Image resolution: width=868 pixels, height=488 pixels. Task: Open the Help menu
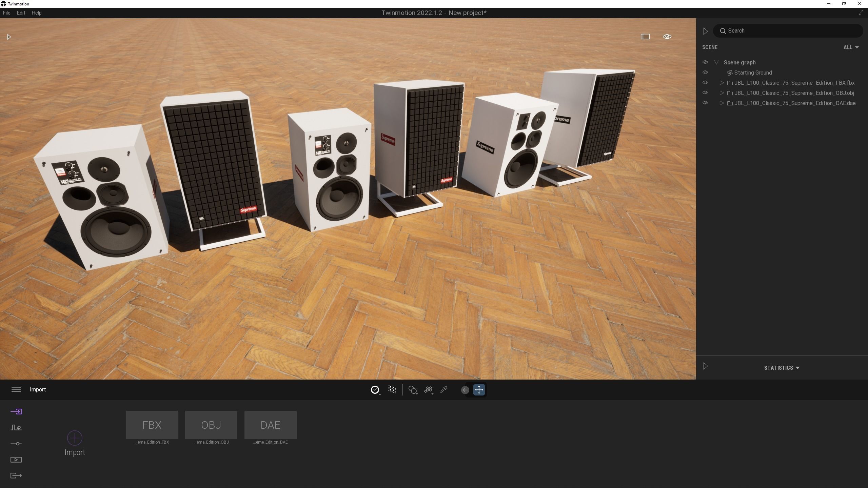[x=37, y=13]
